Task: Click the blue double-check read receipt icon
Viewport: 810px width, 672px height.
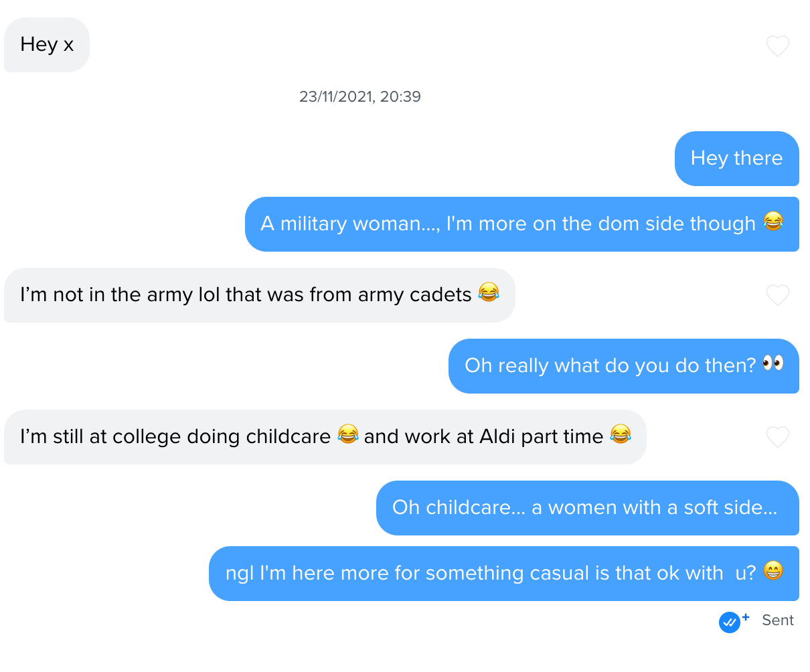Action: (x=729, y=622)
